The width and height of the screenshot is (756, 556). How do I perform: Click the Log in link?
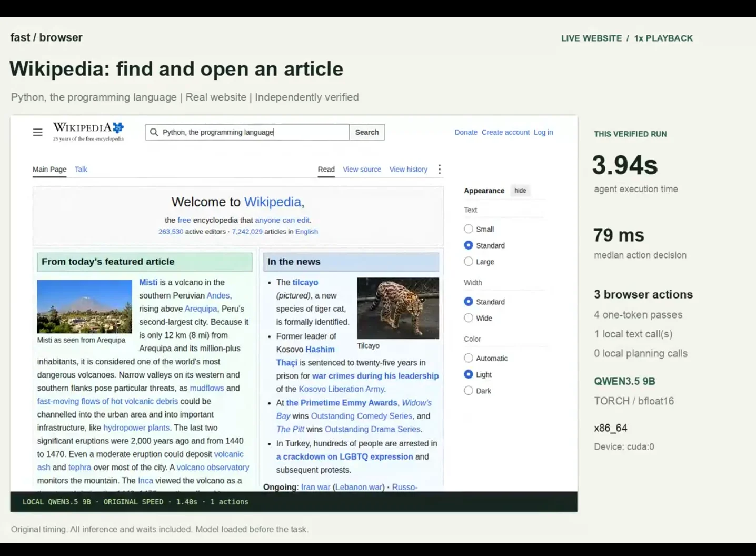pos(543,132)
